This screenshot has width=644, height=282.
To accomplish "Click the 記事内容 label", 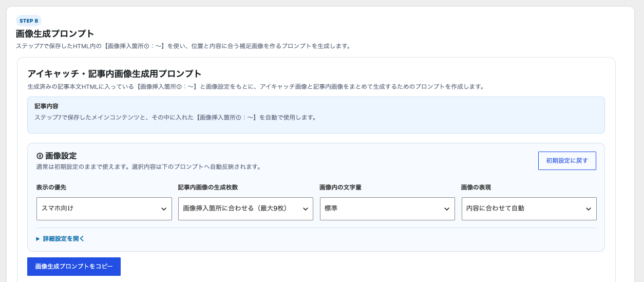I will pyautogui.click(x=46, y=106).
